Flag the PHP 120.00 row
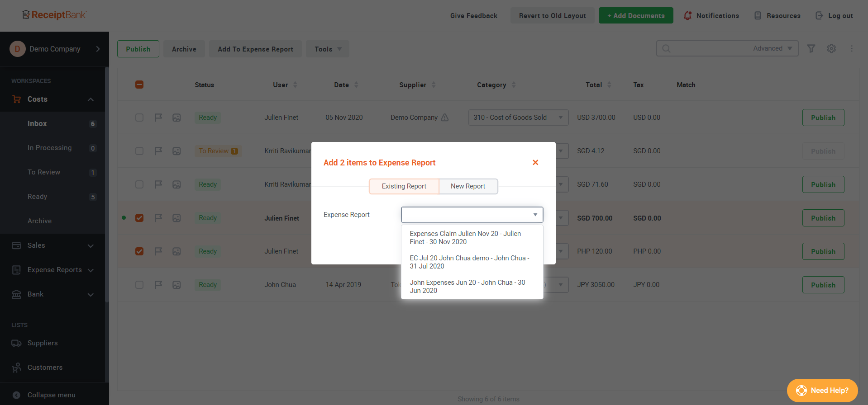This screenshot has width=868, height=405. (x=158, y=251)
